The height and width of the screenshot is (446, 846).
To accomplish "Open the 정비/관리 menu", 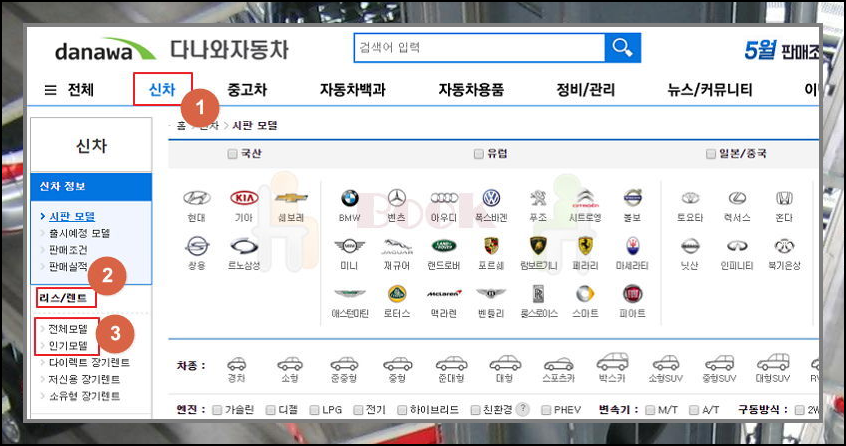I will (x=585, y=90).
